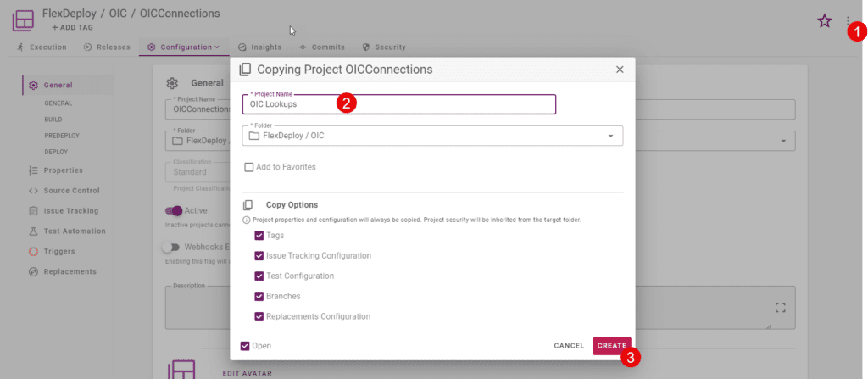868x379 pixels.
Task: Select the PREDEPLOY sub-item
Action: [60, 135]
